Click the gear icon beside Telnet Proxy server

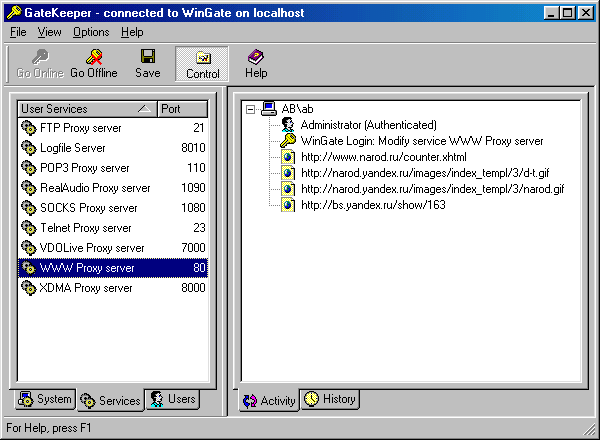[x=29, y=228]
